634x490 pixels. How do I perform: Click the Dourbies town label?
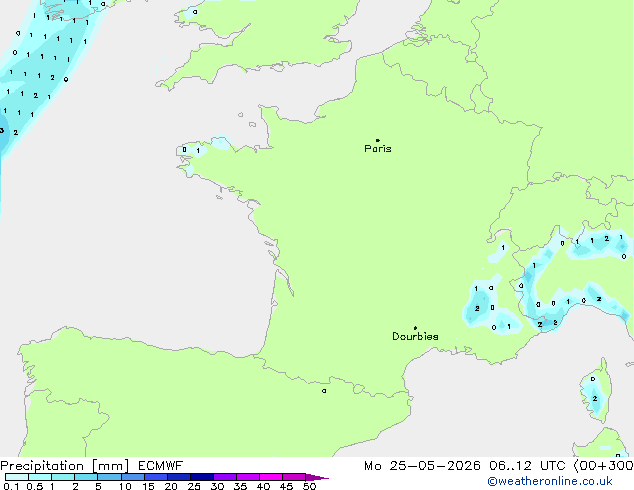tap(415, 336)
